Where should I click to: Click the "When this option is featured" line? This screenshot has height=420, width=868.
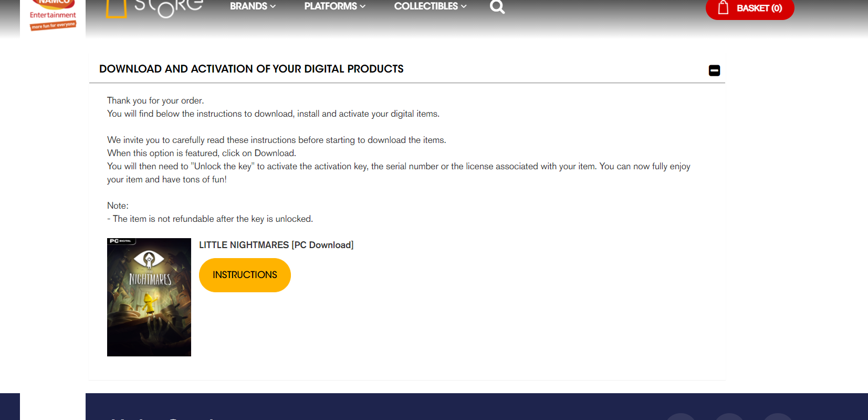coord(202,153)
